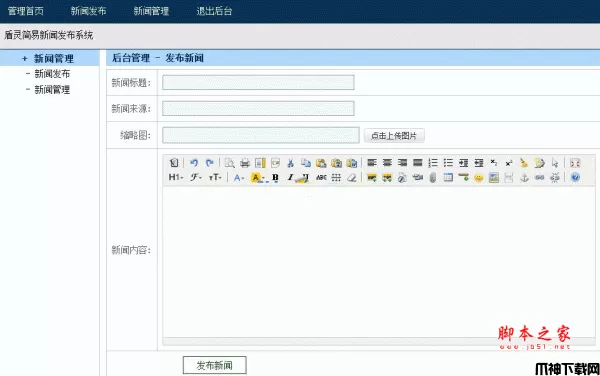Screen dimensions: 600x376
Task: Insert an anchor icon
Action: tap(524, 177)
